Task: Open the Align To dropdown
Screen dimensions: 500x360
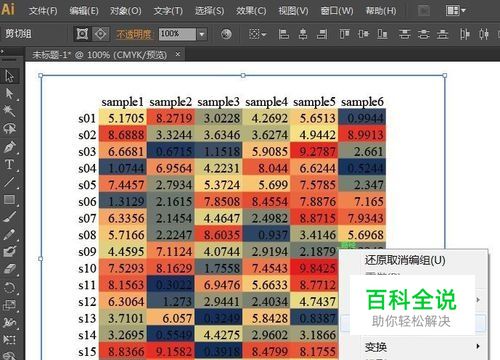Action: [x=258, y=34]
